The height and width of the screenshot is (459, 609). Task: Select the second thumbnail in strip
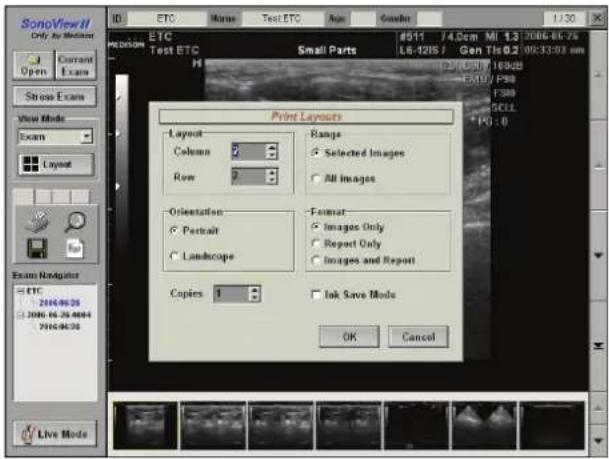click(x=213, y=426)
